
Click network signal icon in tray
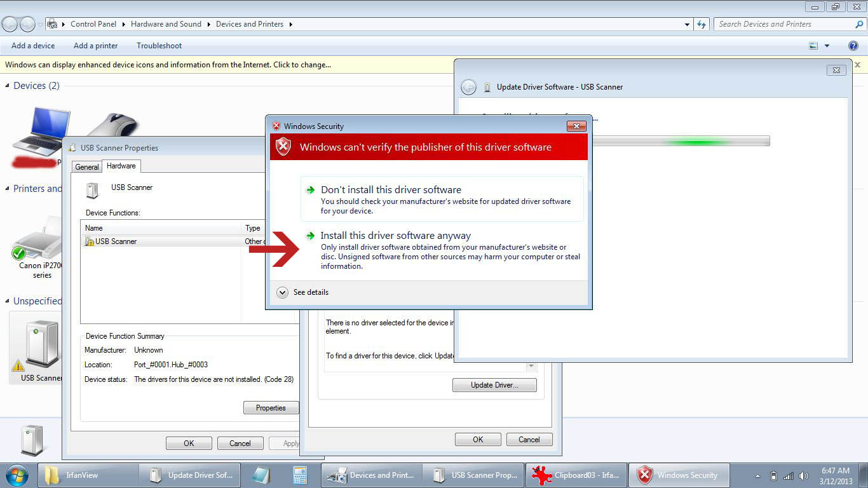tap(789, 476)
